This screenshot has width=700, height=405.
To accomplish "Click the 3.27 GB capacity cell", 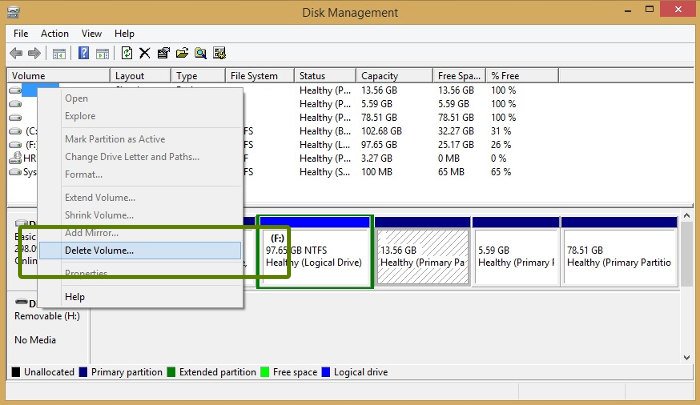I will 377,159.
